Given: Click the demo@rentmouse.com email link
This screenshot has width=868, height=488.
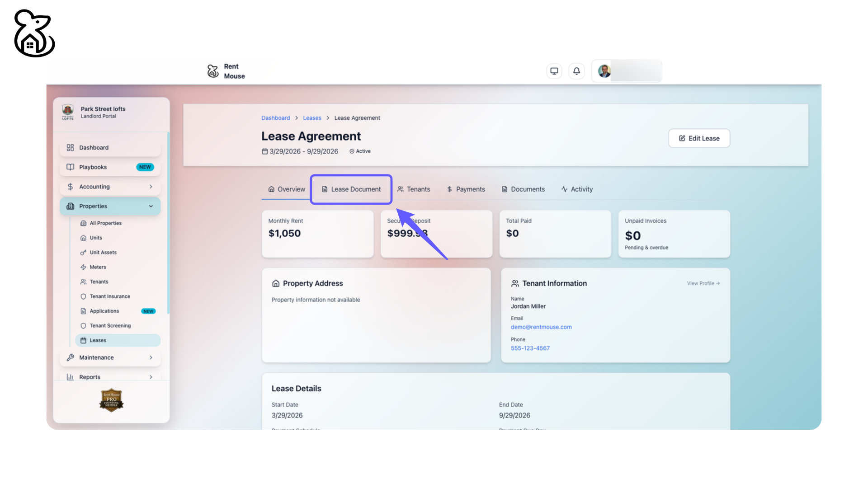Looking at the screenshot, I should (x=541, y=327).
